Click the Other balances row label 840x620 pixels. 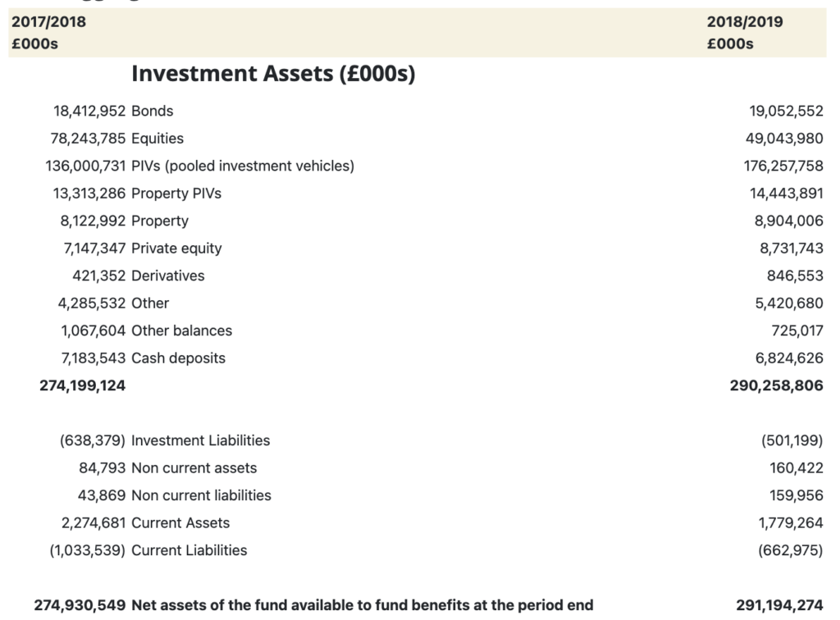point(181,331)
